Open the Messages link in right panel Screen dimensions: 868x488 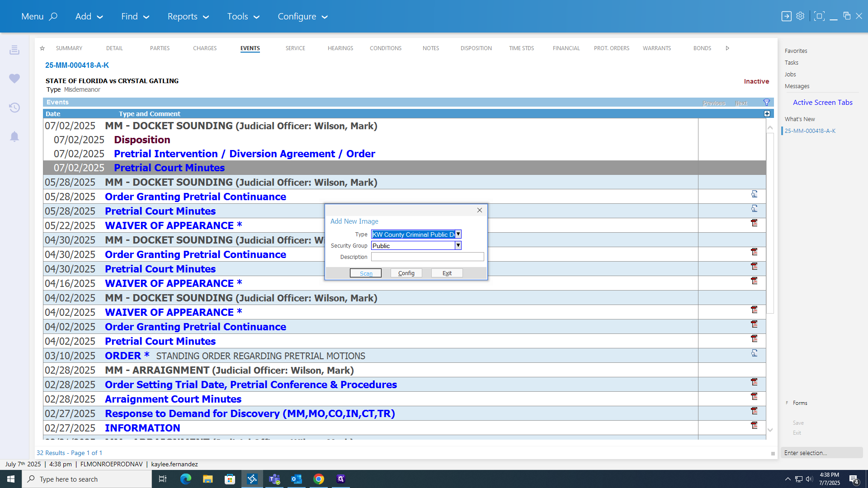coord(797,86)
